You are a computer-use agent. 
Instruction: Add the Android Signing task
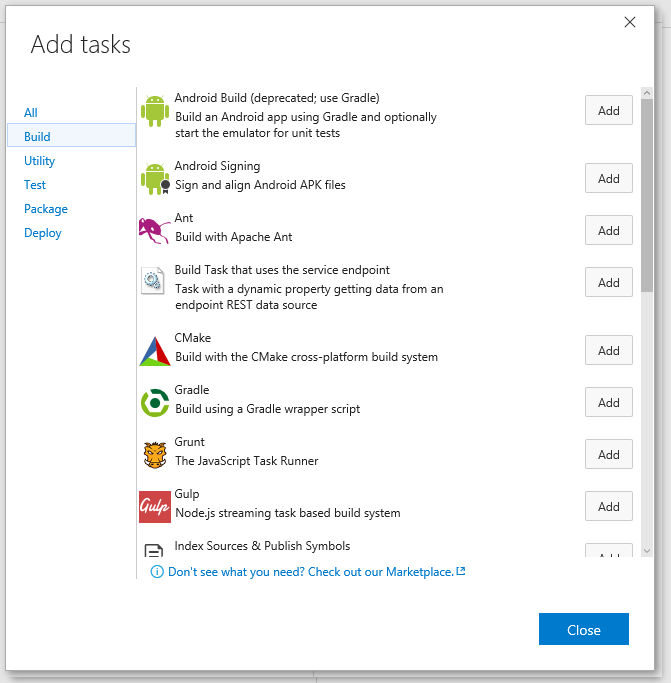(609, 179)
